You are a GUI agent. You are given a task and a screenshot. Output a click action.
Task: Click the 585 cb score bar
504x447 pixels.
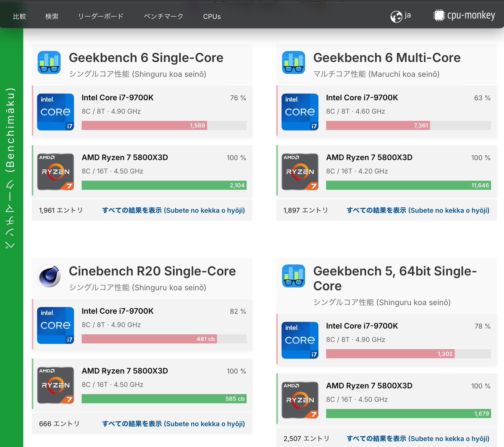click(164, 399)
